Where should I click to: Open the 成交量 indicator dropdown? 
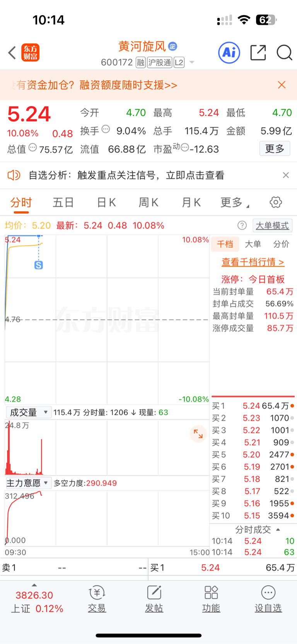point(29,412)
